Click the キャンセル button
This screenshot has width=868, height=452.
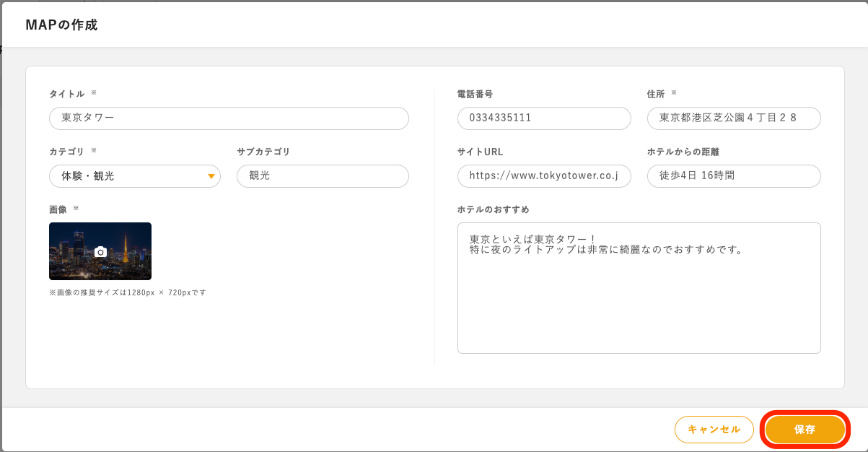(x=714, y=430)
